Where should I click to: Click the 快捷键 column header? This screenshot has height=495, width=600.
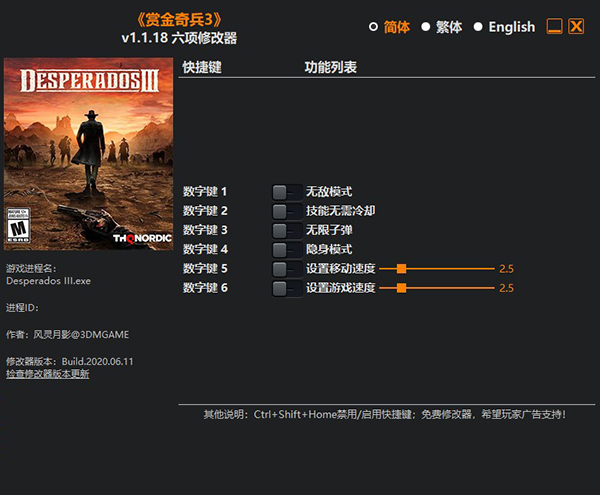coord(202,67)
